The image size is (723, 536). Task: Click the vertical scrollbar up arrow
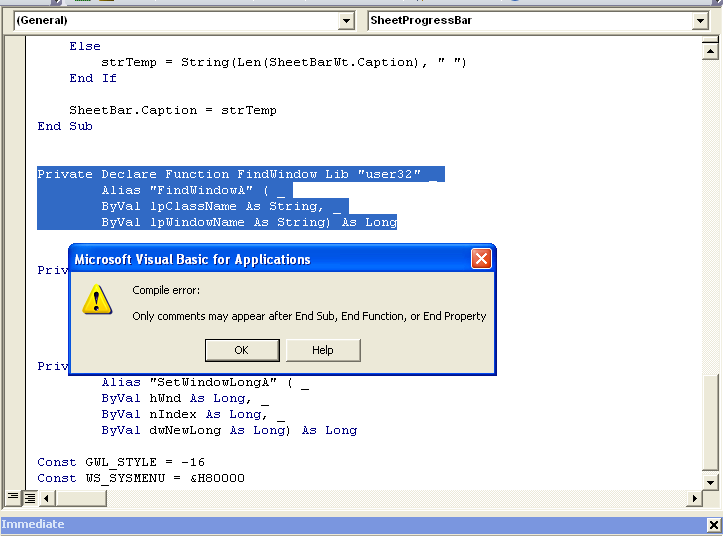pyautogui.click(x=710, y=50)
